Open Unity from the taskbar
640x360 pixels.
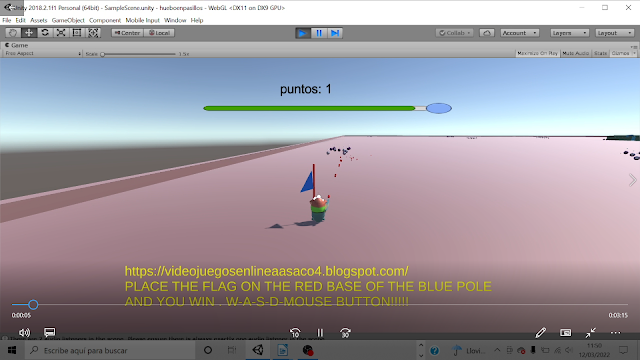[258, 350]
